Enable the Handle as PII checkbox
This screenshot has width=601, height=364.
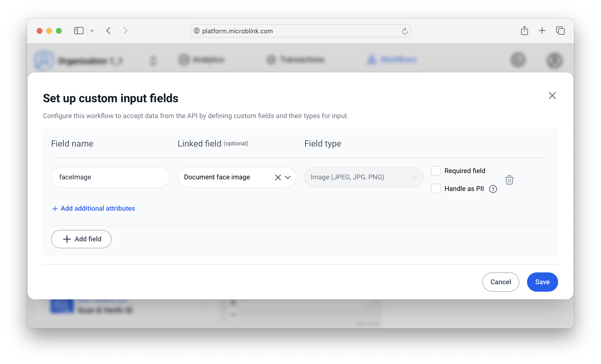click(436, 189)
